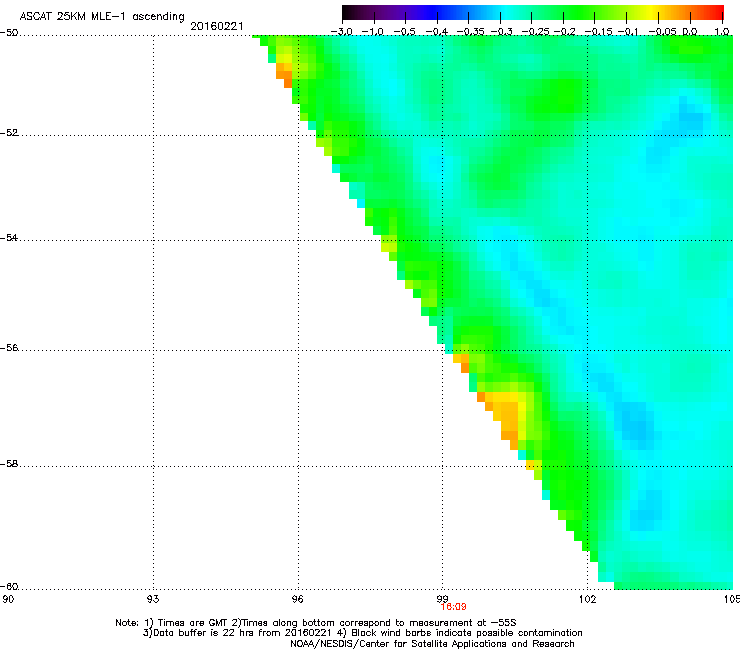Pick the red end of the color bar
Screen dimensions: 740x650
pos(718,12)
